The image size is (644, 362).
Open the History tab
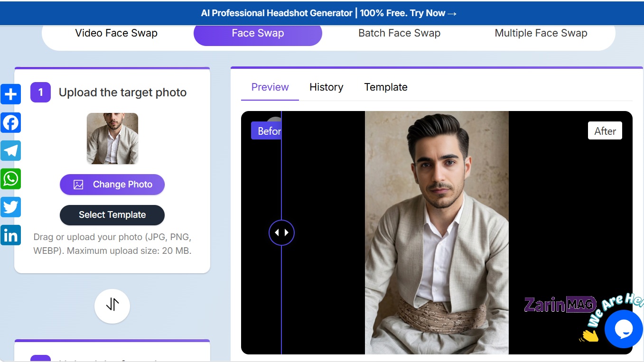pos(326,87)
